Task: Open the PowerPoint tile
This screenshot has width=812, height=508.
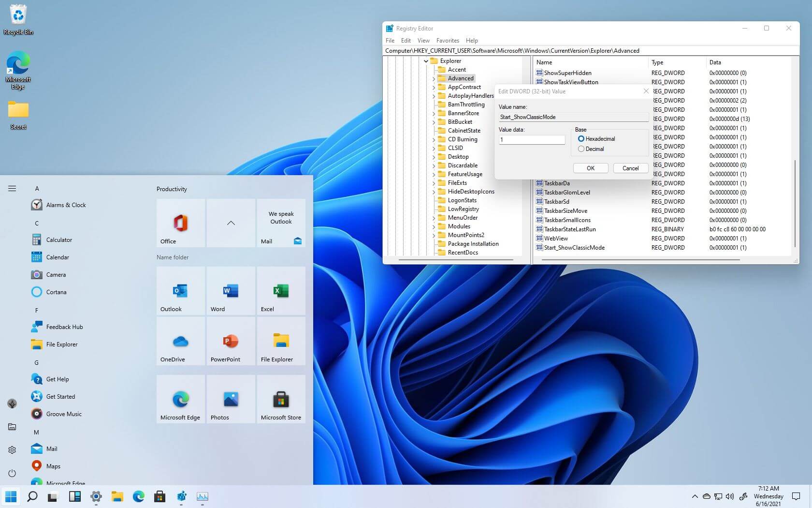Action: (x=231, y=341)
